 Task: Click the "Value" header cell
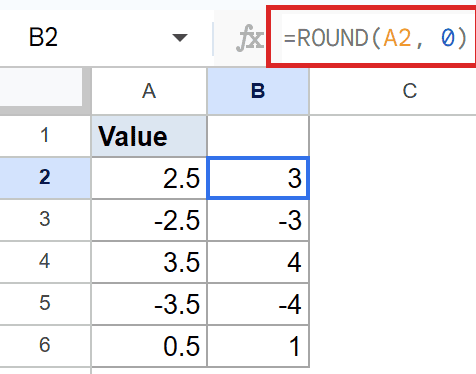(x=149, y=136)
